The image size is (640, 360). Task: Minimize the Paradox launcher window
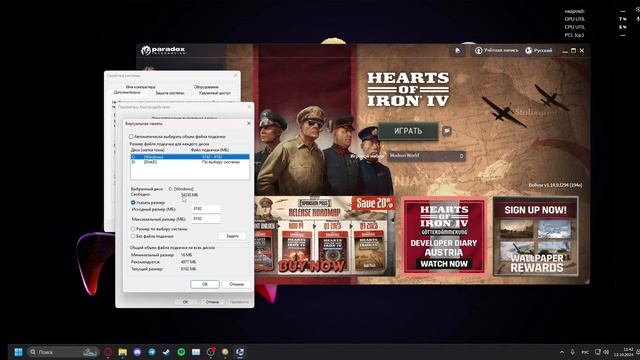click(x=565, y=51)
